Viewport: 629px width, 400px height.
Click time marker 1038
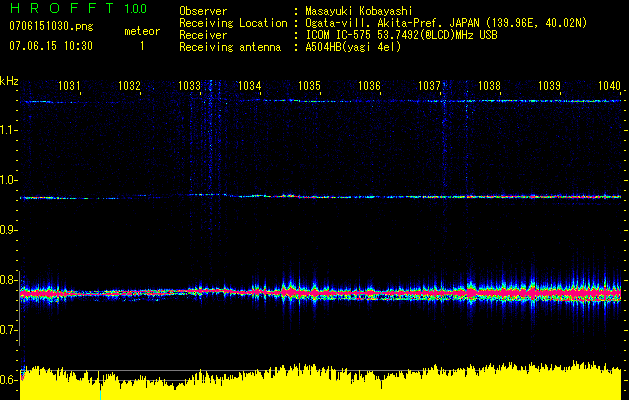[489, 86]
